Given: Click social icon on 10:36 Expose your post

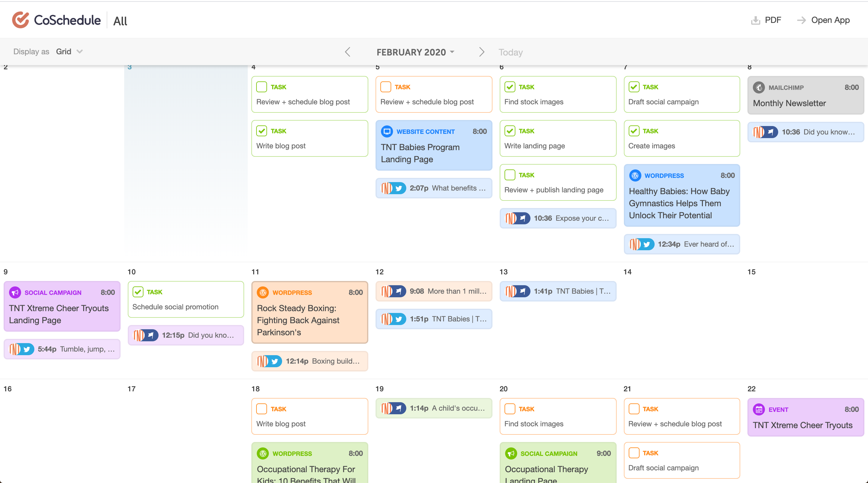Looking at the screenshot, I should 523,218.
